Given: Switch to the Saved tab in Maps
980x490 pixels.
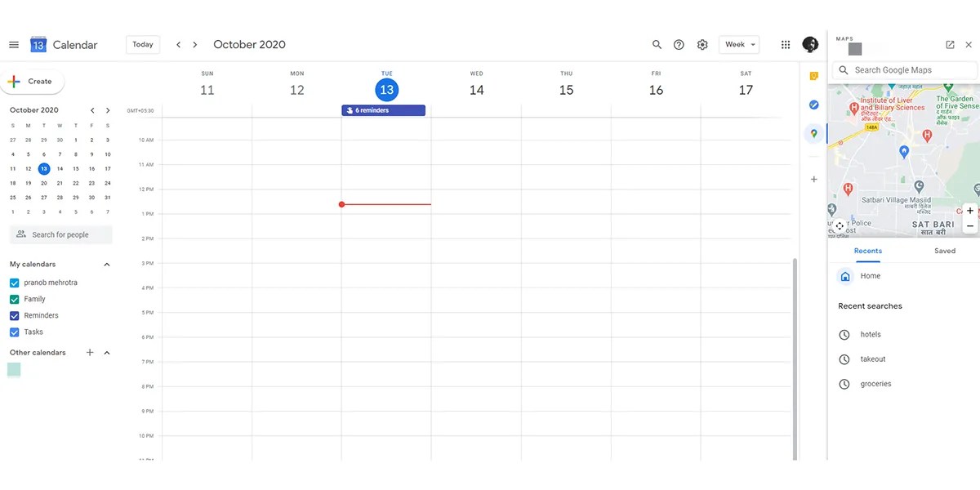Looking at the screenshot, I should (x=944, y=251).
